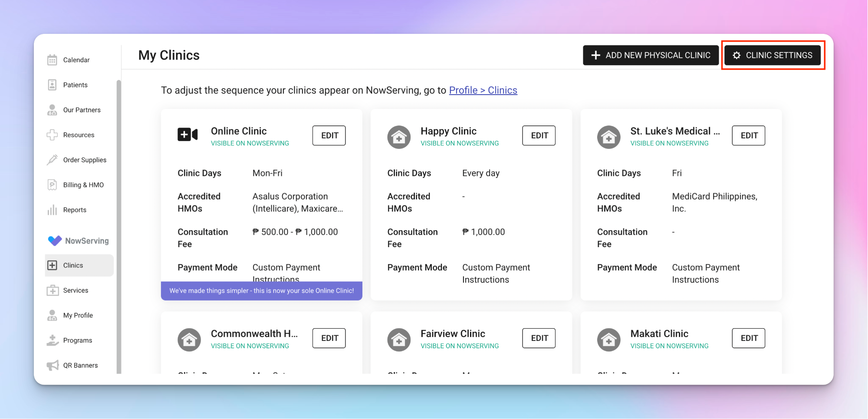Click the Online Clinic video camera icon
Image resolution: width=868 pixels, height=419 pixels.
click(x=187, y=135)
